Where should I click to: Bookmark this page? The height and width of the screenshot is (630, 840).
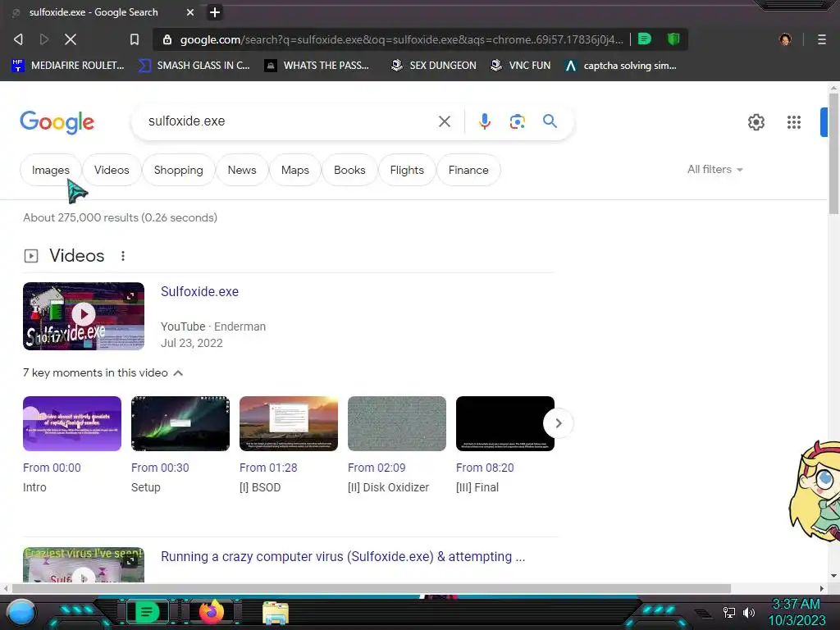[x=135, y=39]
